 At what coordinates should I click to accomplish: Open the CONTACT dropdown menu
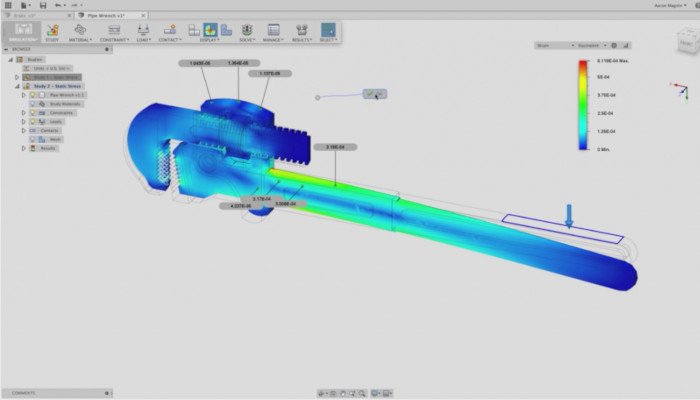click(170, 40)
